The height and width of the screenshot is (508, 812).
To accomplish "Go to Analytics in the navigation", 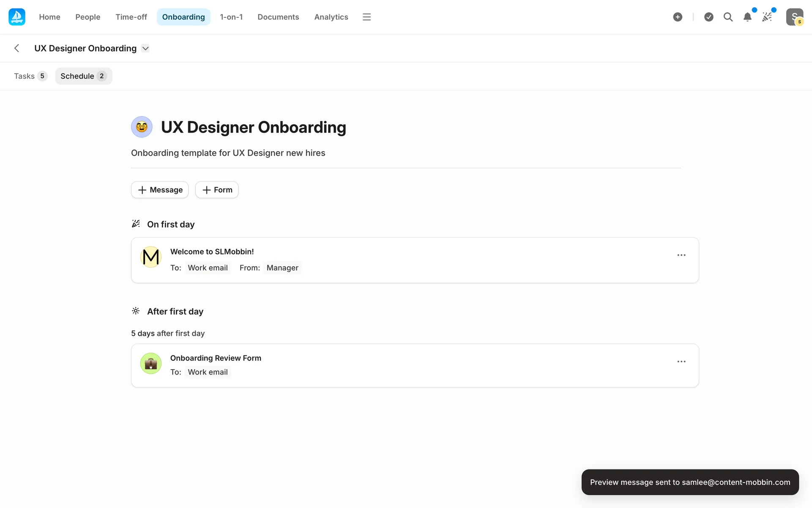I will pos(331,17).
